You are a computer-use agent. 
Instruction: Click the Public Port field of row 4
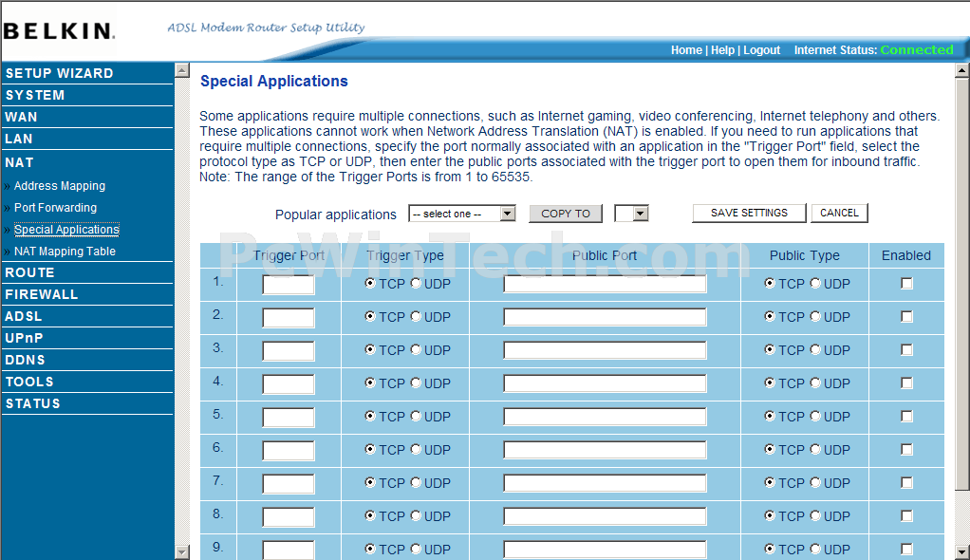click(605, 383)
